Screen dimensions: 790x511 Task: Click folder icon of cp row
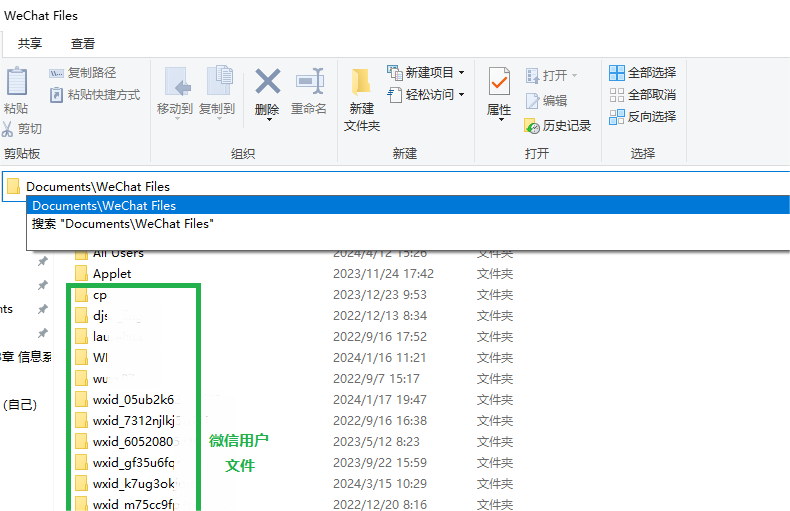81,294
